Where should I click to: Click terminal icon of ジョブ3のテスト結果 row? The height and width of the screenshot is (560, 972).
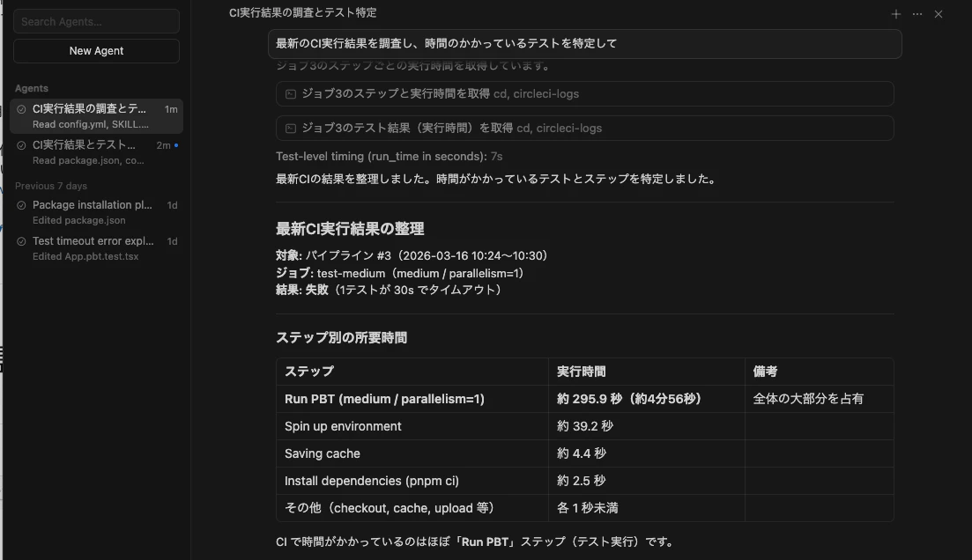point(290,129)
